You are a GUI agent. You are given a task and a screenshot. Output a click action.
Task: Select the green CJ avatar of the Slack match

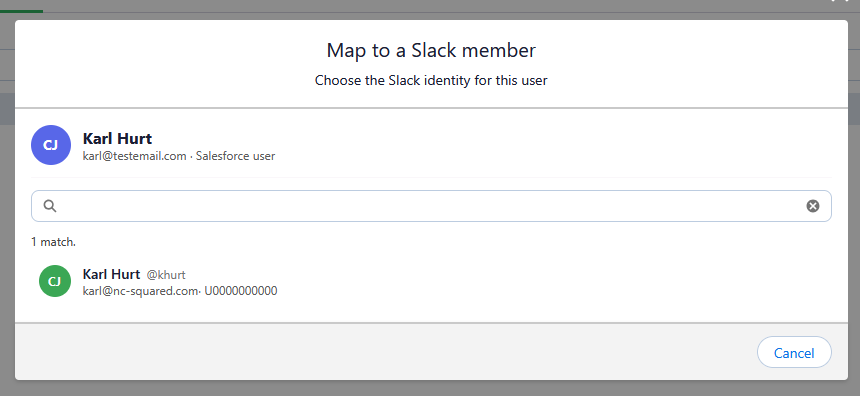tap(55, 281)
